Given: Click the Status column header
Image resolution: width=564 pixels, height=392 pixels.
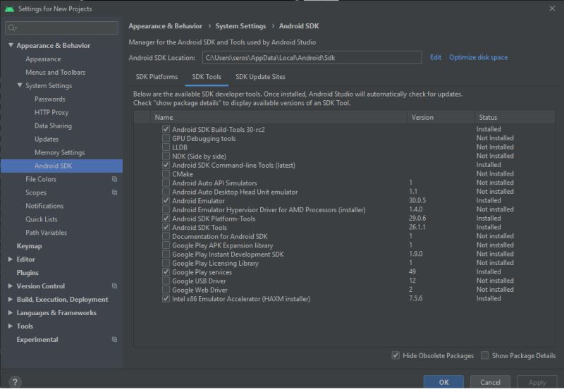Looking at the screenshot, I should click(x=515, y=117).
